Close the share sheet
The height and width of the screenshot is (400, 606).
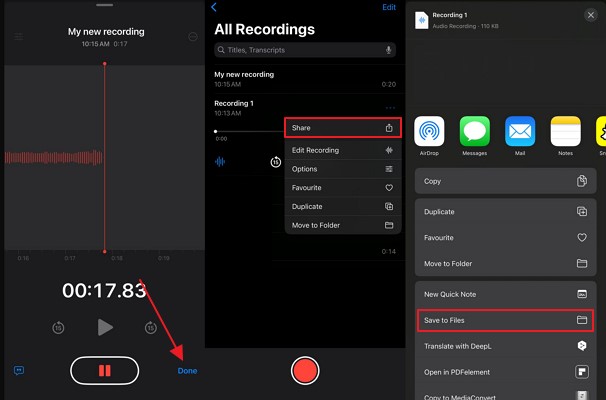tap(591, 15)
